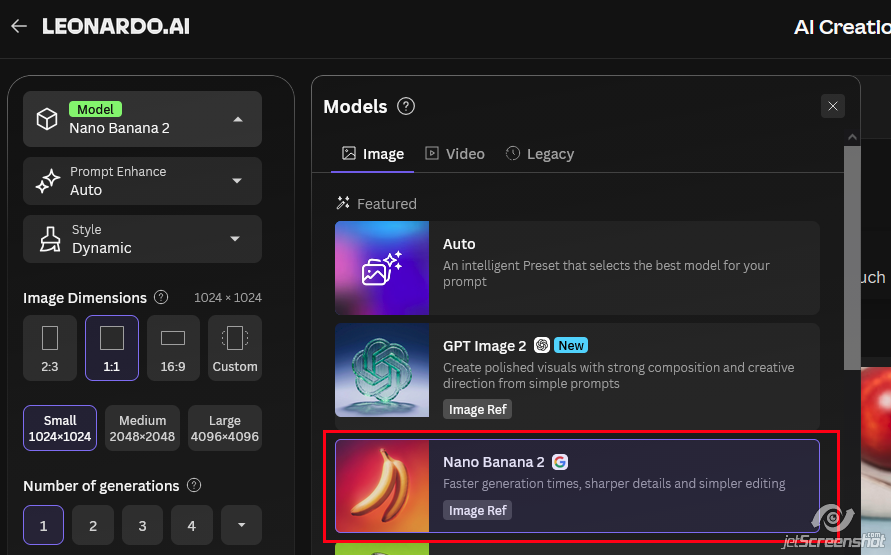This screenshot has width=891, height=555.
Task: Click the New badge on GPT Image 2
Action: coord(571,345)
